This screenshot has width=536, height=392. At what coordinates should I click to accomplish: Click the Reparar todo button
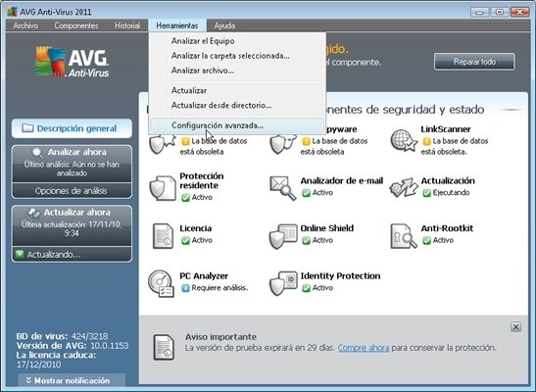pos(474,62)
